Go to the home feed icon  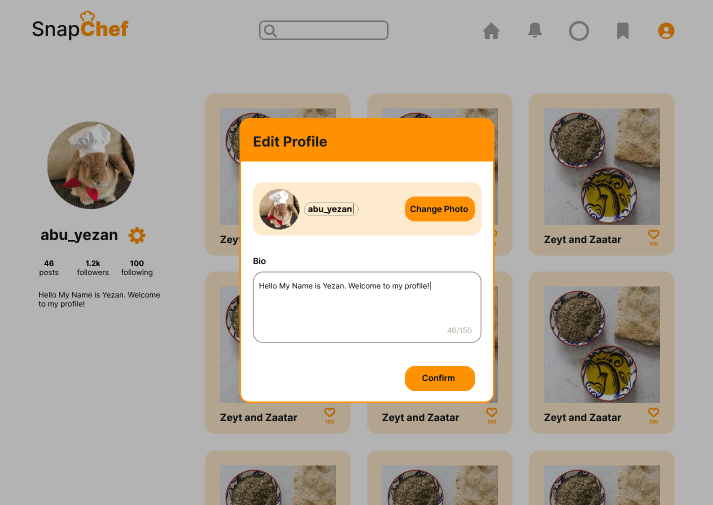click(x=491, y=31)
